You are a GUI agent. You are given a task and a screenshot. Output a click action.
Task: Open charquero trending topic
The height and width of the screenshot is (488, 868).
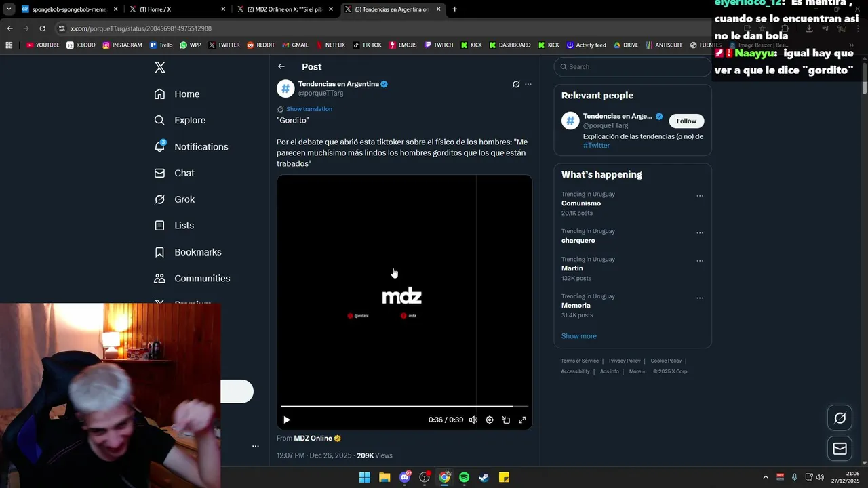(x=578, y=241)
